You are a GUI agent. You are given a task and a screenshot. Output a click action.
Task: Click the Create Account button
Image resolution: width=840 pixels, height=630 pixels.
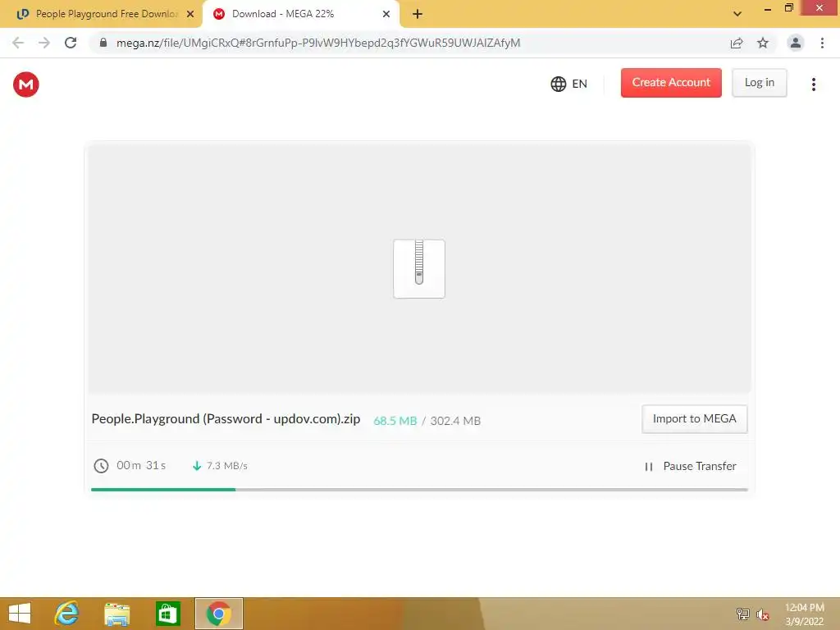tap(671, 83)
